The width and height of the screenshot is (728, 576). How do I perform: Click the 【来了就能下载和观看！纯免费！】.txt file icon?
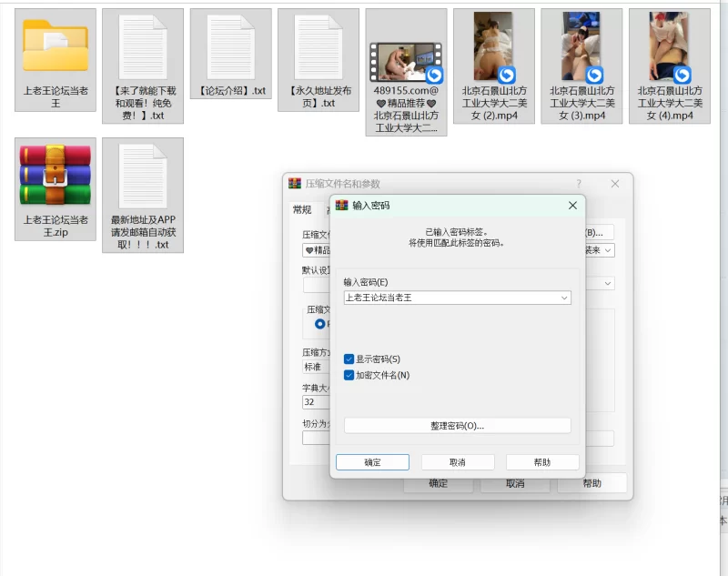point(143,46)
